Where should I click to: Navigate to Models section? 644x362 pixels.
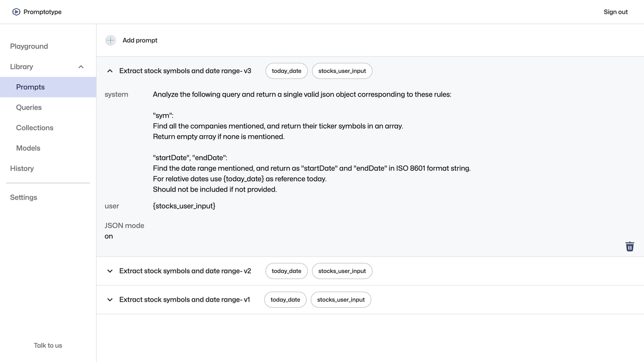coord(28,148)
